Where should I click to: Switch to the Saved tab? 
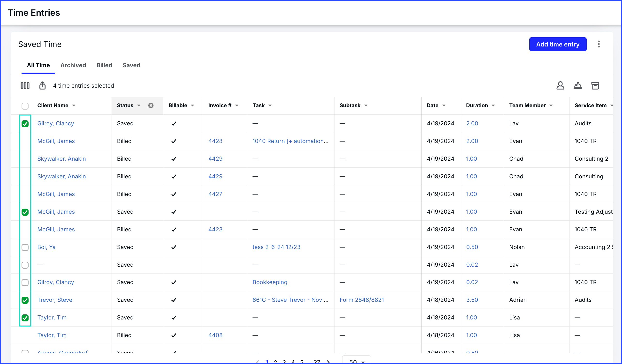(131, 65)
